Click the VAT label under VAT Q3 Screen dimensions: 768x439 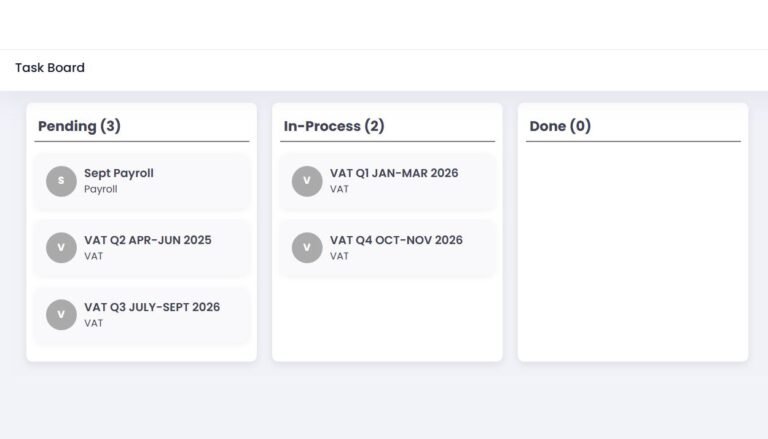coord(94,323)
